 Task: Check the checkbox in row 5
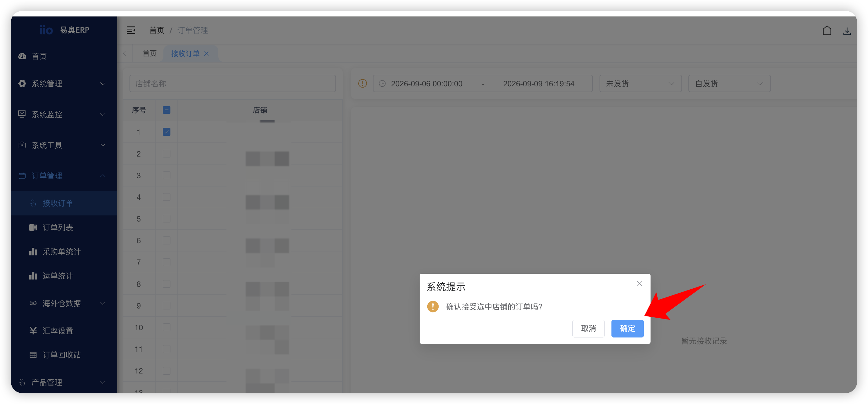tap(166, 219)
